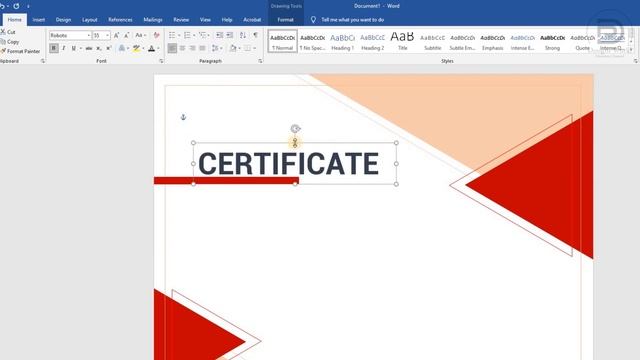Click the Multilevel List icon
Viewport: 640px width, 360px height.
coord(202,35)
